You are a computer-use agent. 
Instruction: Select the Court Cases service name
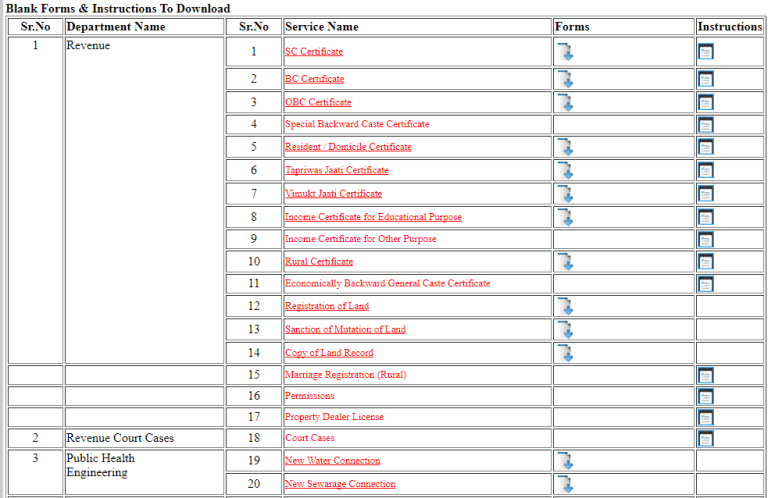[310, 438]
